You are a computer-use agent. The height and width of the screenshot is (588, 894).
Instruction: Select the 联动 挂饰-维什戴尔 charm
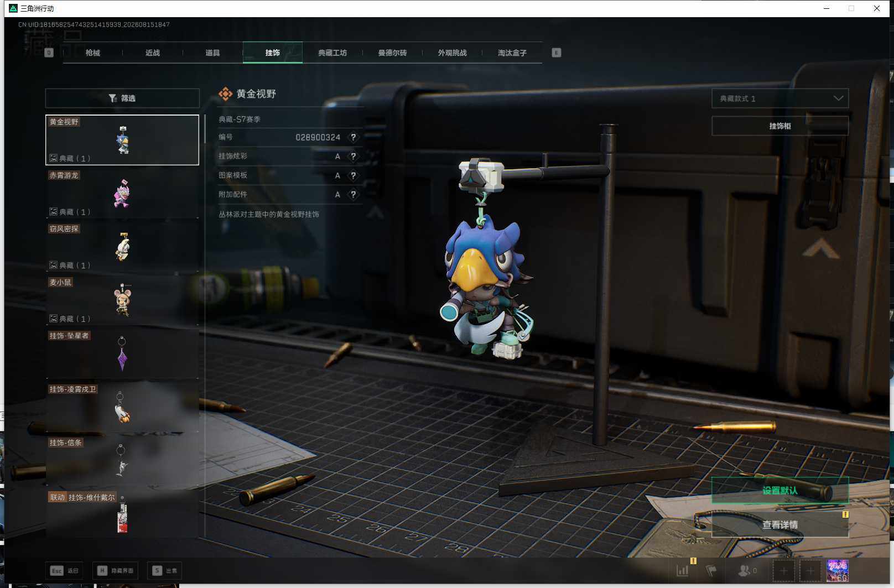[x=122, y=514]
